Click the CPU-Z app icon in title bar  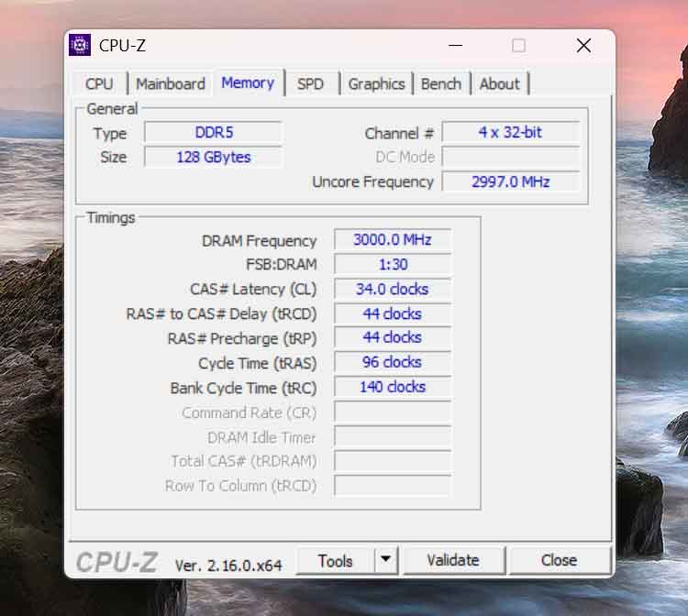81,46
